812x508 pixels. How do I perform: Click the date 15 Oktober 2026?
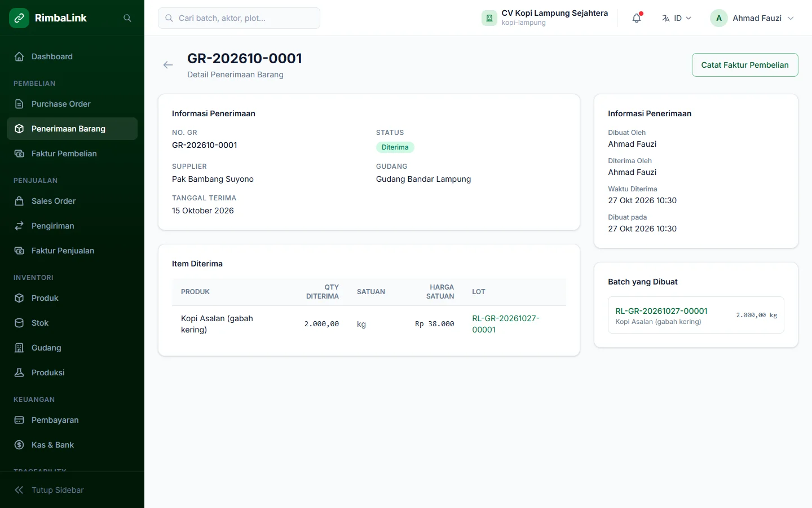[203, 211]
